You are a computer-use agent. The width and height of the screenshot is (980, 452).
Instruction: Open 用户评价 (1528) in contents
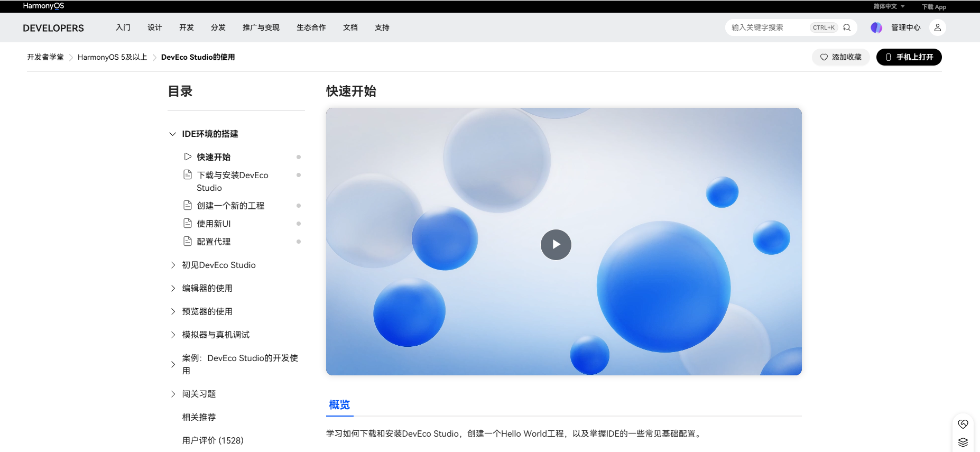(x=213, y=440)
